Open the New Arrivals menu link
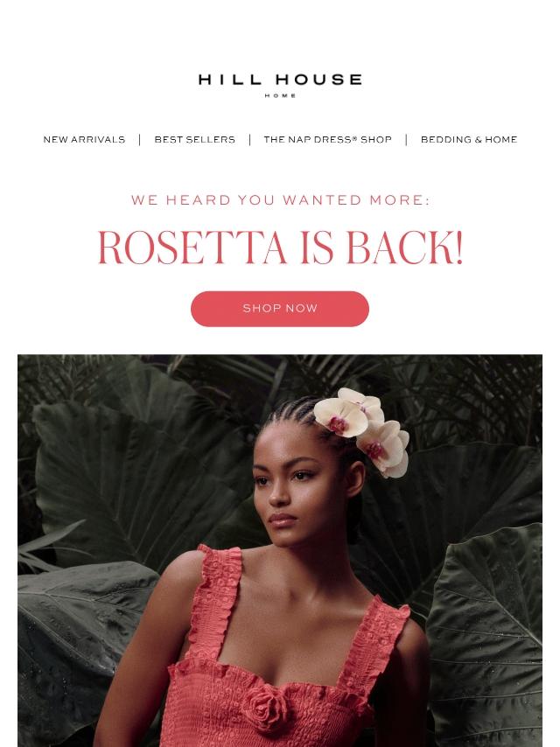Image resolution: width=560 pixels, height=747 pixels. (x=84, y=140)
